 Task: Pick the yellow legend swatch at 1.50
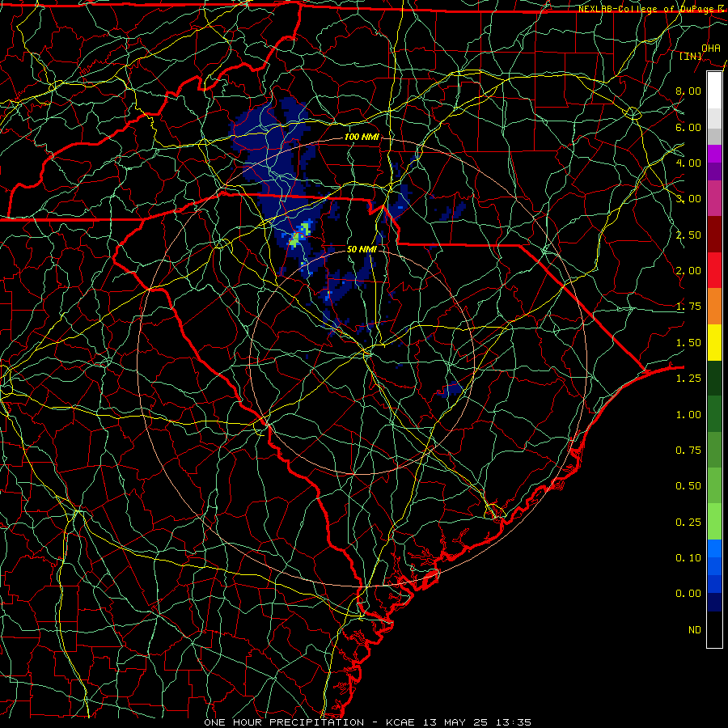click(x=714, y=342)
